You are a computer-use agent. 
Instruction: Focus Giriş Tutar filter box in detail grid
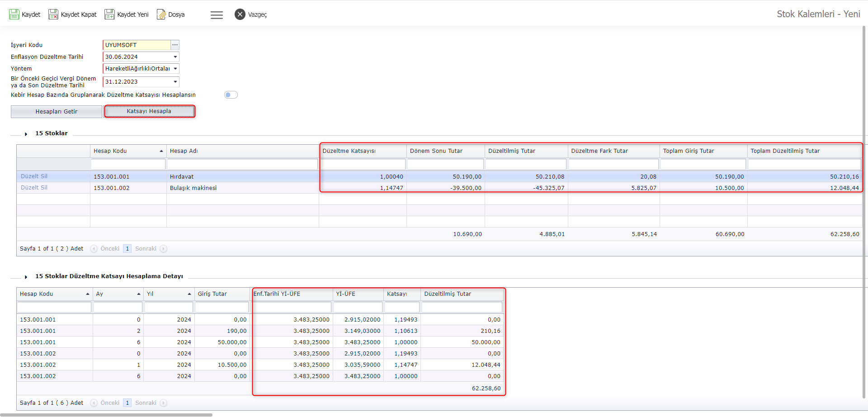(x=222, y=307)
